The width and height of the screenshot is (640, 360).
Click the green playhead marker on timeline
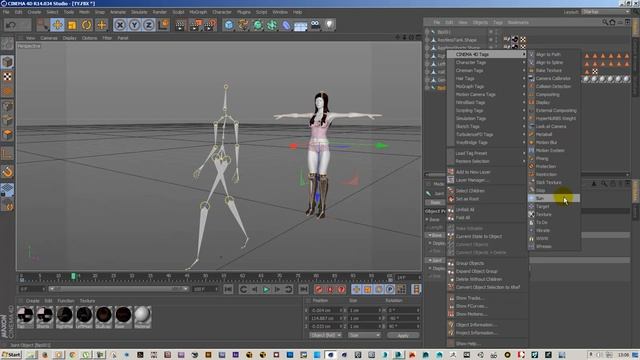coord(73,276)
